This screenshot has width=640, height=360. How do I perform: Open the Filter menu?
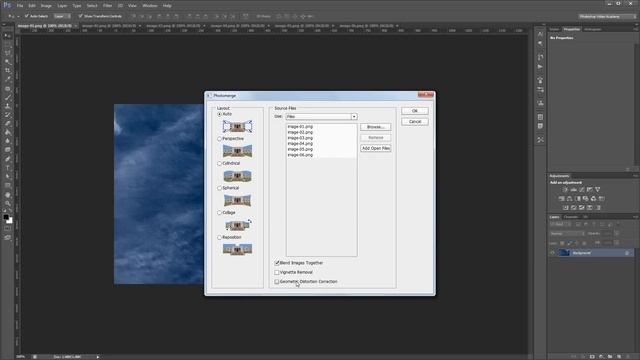(x=107, y=6)
